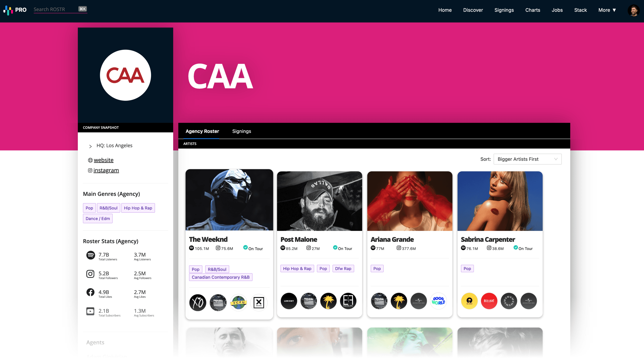Open the YCFU logo on The Weeknd card
The height and width of the screenshot is (358, 644).
pyautogui.click(x=238, y=303)
